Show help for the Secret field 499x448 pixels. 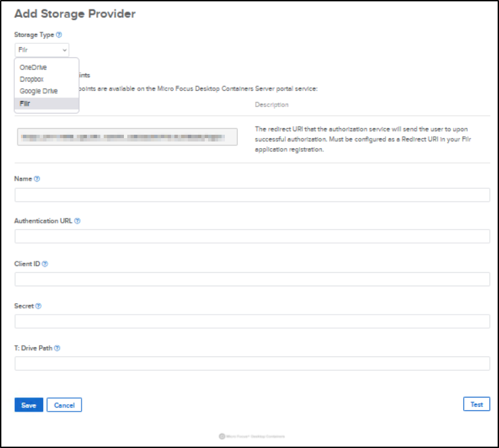click(x=38, y=306)
